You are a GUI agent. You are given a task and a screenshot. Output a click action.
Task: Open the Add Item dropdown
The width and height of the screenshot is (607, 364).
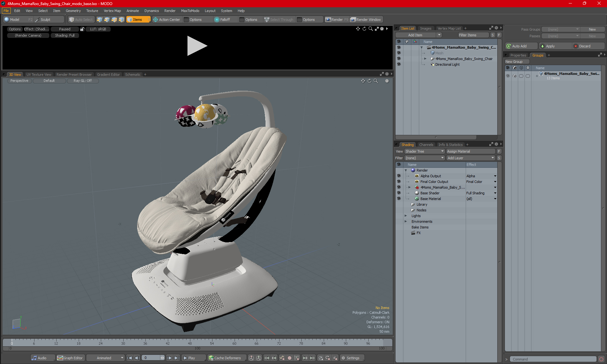pyautogui.click(x=419, y=35)
